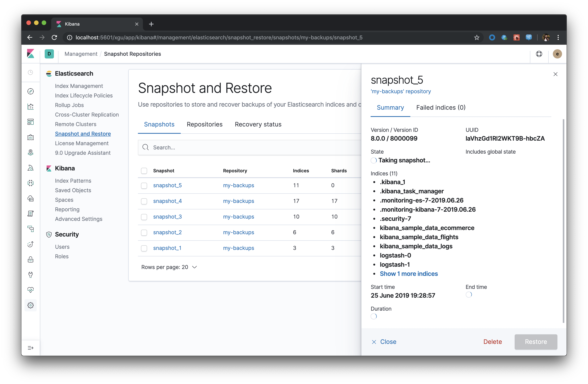Image resolution: width=588 pixels, height=384 pixels.
Task: Tick the checkbox for snapshot_3
Action: tap(144, 217)
